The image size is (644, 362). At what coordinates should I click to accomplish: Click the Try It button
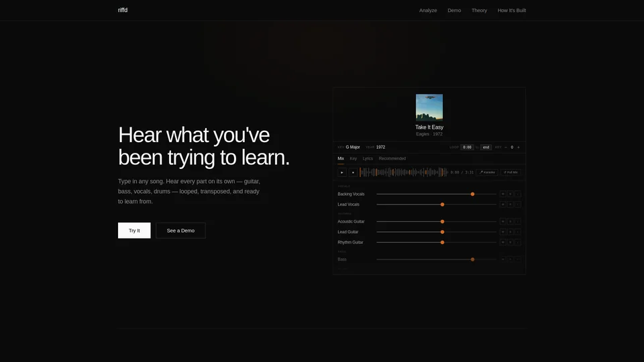pos(134,230)
